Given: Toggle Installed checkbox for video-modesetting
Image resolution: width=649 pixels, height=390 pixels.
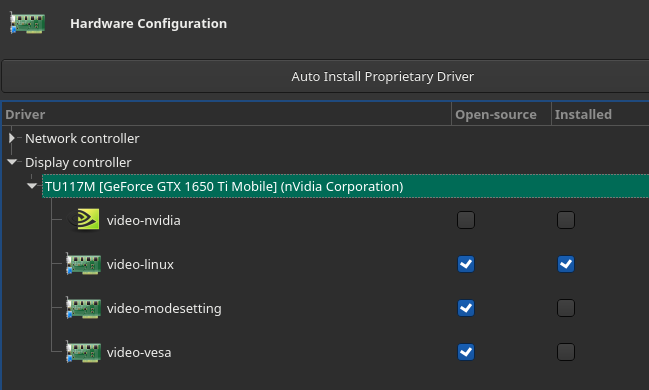Looking at the screenshot, I should [566, 308].
